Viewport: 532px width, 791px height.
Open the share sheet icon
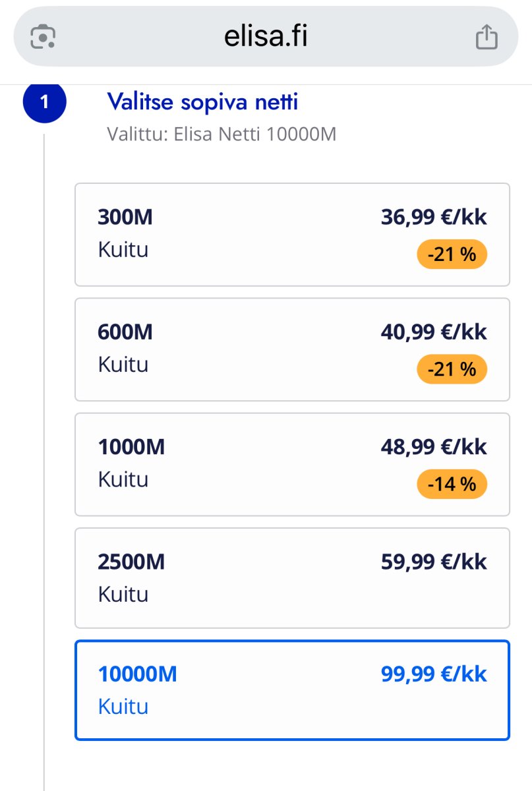(x=487, y=37)
